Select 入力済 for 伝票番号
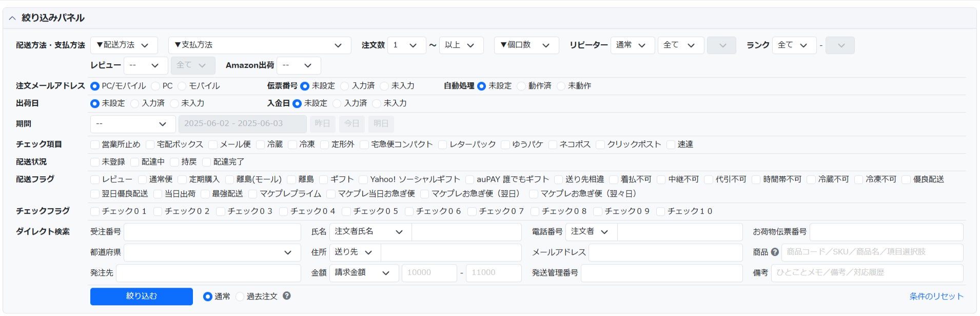Screen dimensions: 980x316 345,86
